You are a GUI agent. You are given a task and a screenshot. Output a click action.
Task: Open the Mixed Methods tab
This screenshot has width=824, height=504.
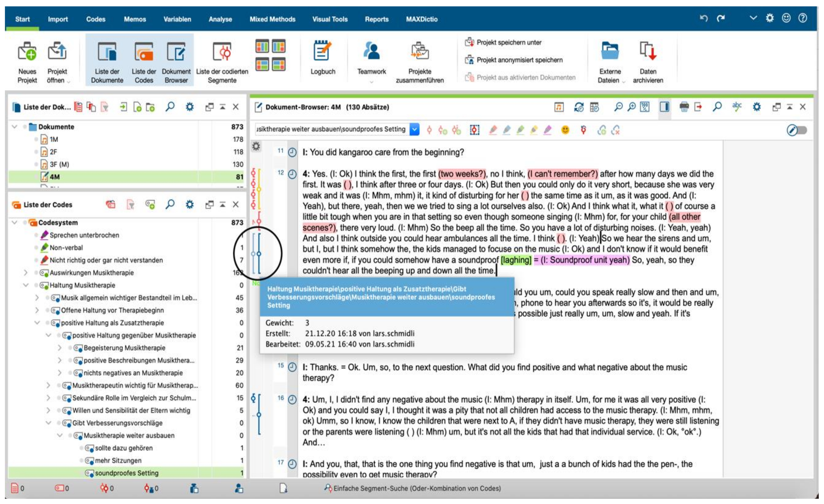(272, 19)
